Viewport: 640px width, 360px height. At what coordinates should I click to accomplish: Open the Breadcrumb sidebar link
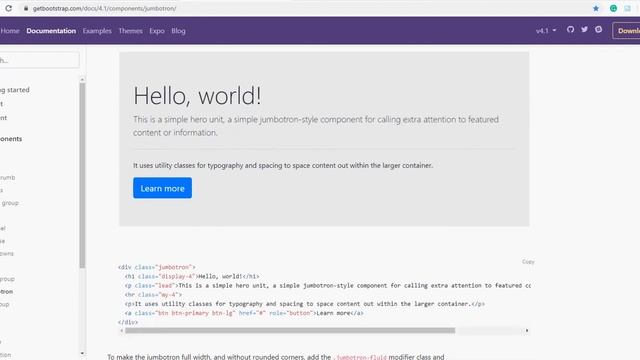pos(8,178)
